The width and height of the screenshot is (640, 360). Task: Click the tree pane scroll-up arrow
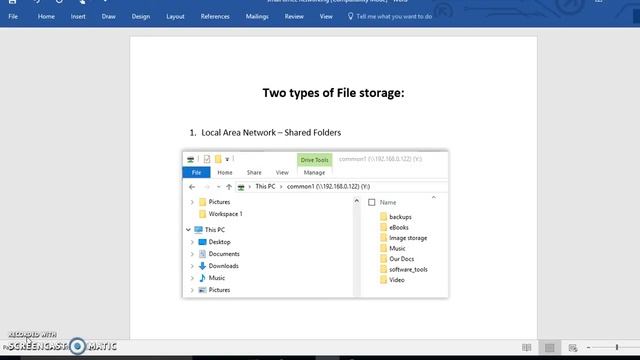[x=356, y=201]
